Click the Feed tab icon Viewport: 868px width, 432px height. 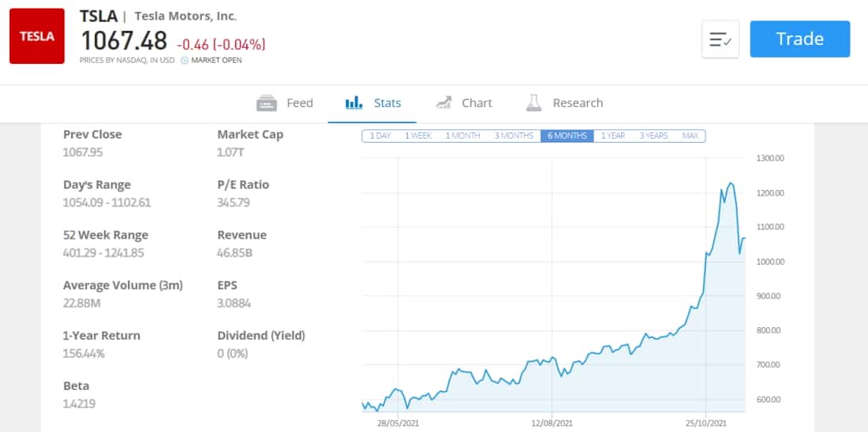click(267, 103)
